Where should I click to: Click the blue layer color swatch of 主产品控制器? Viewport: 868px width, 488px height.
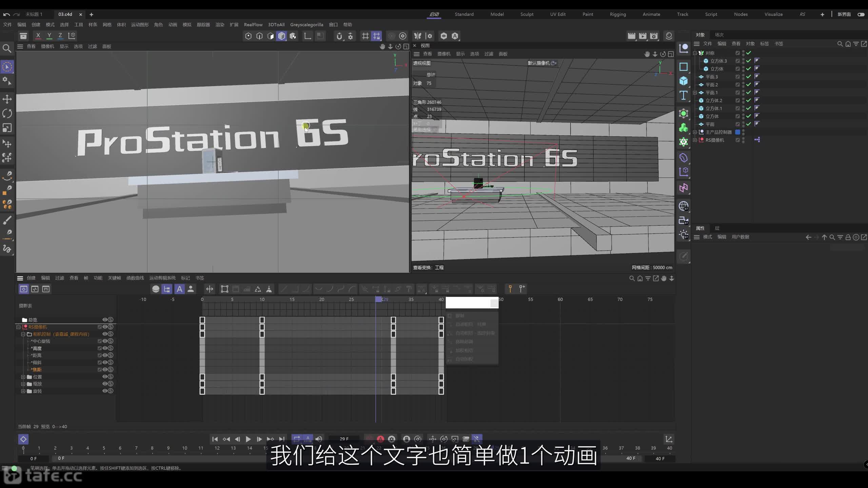(x=737, y=132)
